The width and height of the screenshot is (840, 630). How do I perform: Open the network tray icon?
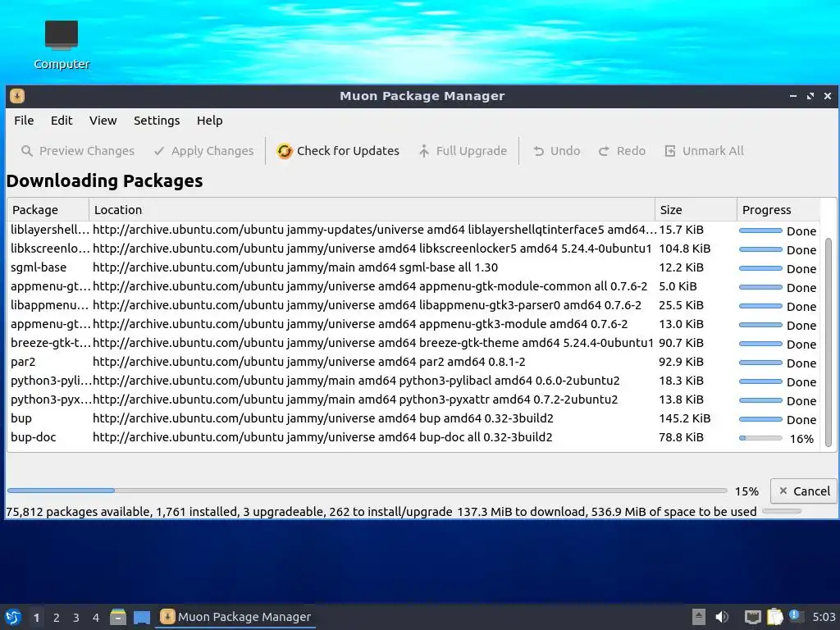pos(753,617)
